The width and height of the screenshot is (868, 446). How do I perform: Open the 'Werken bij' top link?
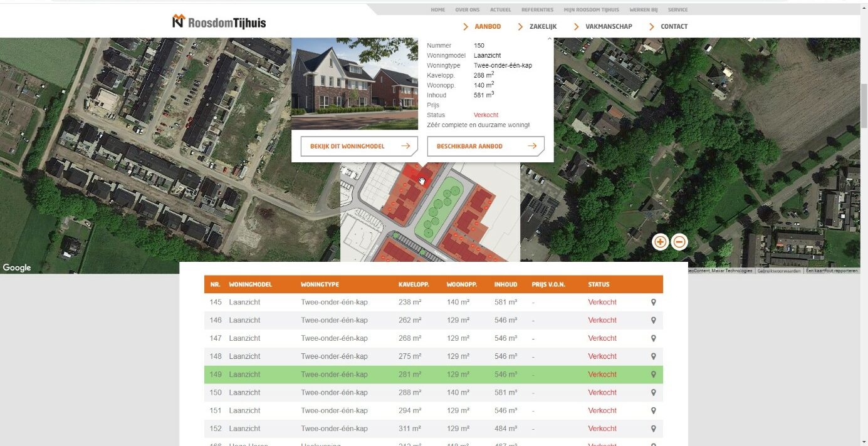644,10
